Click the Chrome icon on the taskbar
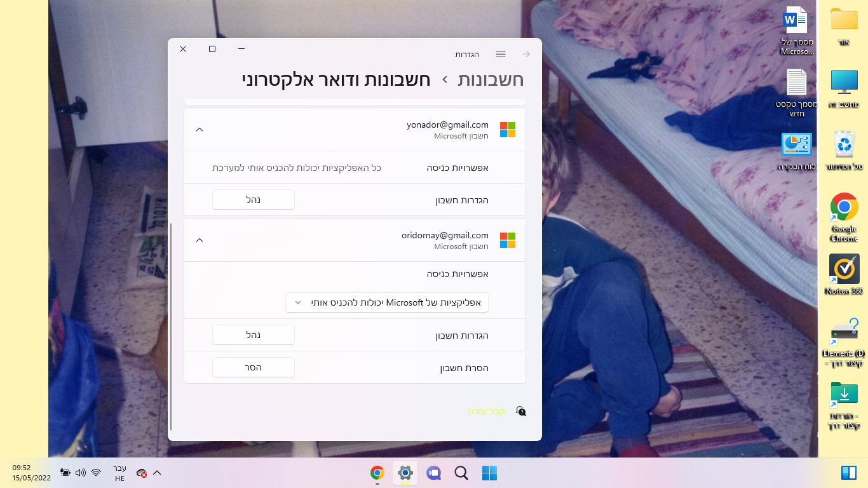 [x=377, y=473]
